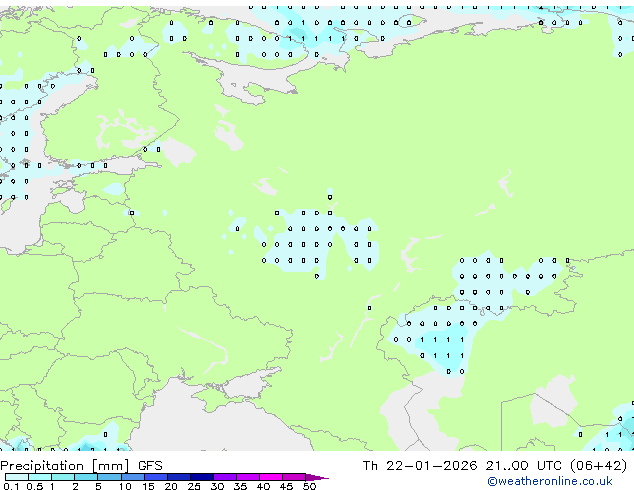The width and height of the screenshot is (634, 490).
Task: Click the legend value '25'
Action: 194,486
